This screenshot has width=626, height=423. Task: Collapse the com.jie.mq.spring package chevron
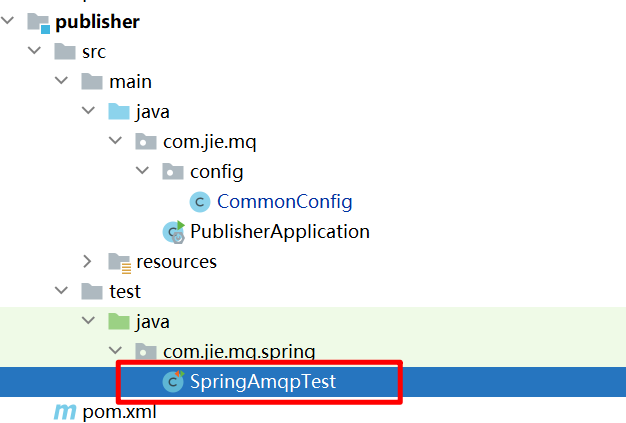(115, 350)
